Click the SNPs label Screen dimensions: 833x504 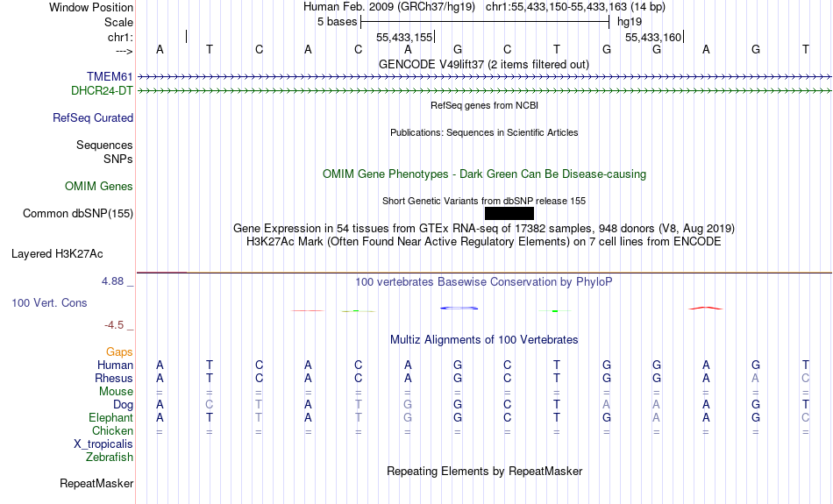click(118, 159)
